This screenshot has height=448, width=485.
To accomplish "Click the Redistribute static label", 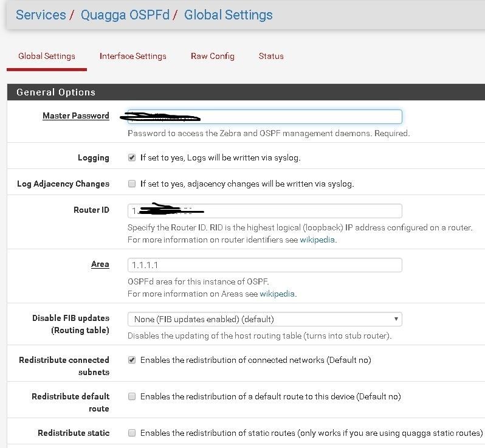I will point(74,433).
